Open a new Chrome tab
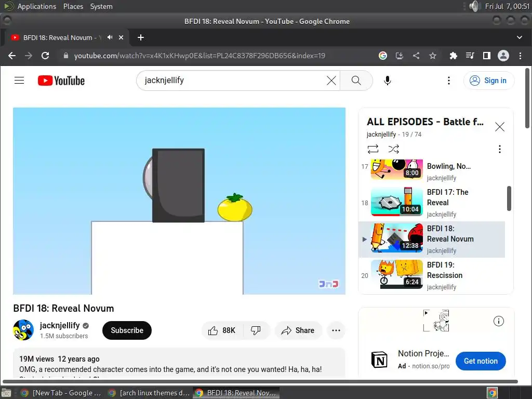The height and width of the screenshot is (399, 532). [x=140, y=37]
